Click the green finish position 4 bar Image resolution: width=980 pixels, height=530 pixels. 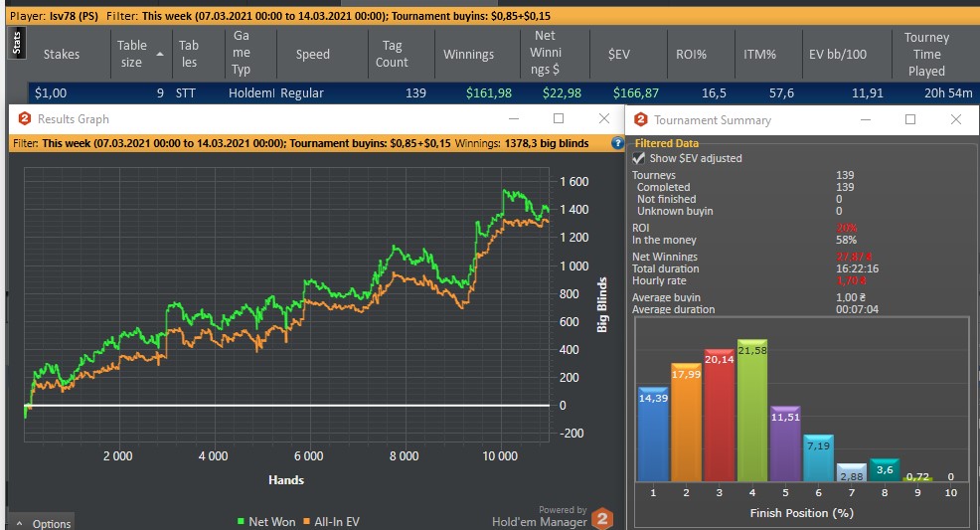752,410
